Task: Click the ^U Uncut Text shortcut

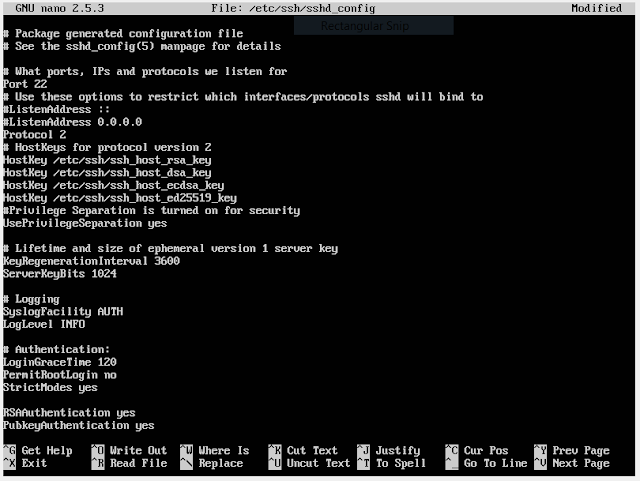Action: 309,463
